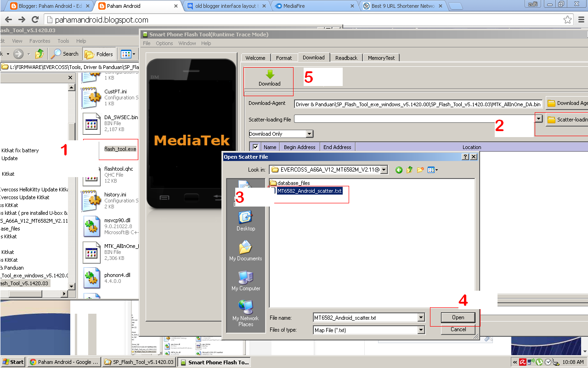Close the Explorer folders pane with X

click(x=71, y=78)
